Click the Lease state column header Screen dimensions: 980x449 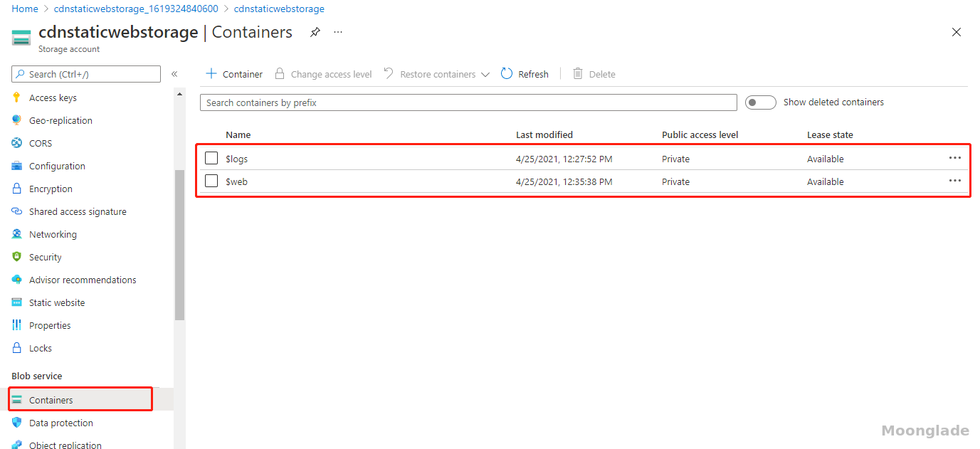[830, 134]
